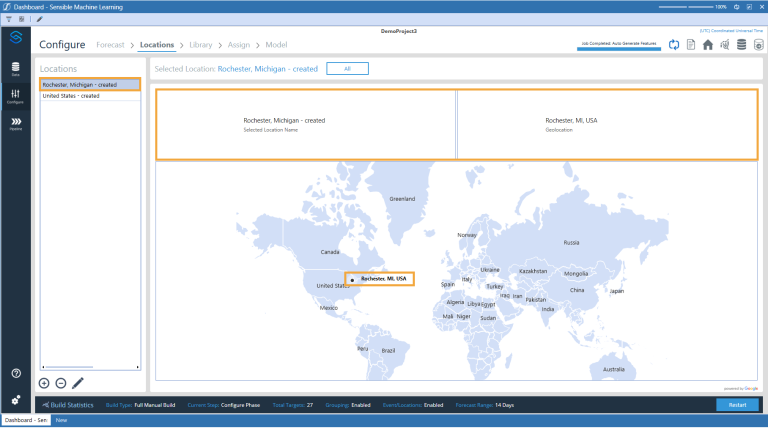Click the edit location pencil icon

pos(78,383)
